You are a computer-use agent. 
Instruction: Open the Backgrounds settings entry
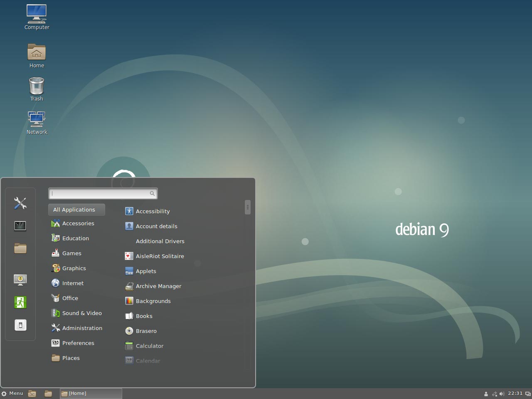153,301
